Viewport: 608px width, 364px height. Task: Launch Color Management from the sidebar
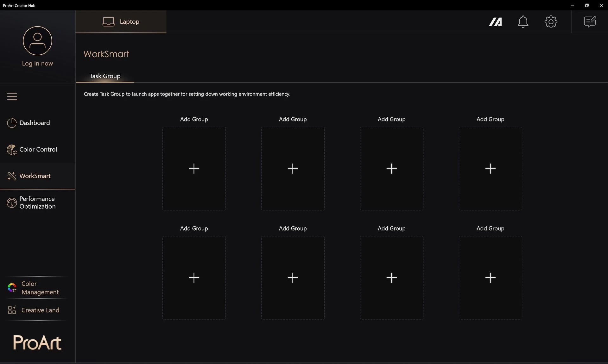coord(37,288)
